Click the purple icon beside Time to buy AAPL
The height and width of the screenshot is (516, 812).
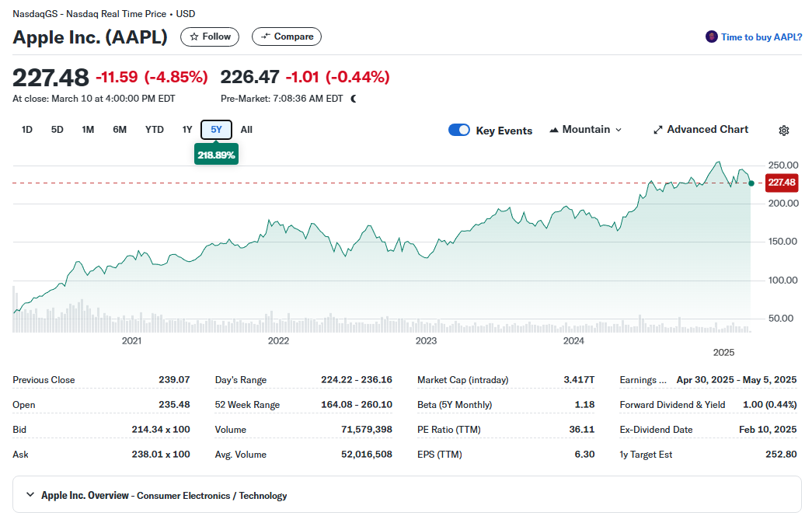coord(712,37)
